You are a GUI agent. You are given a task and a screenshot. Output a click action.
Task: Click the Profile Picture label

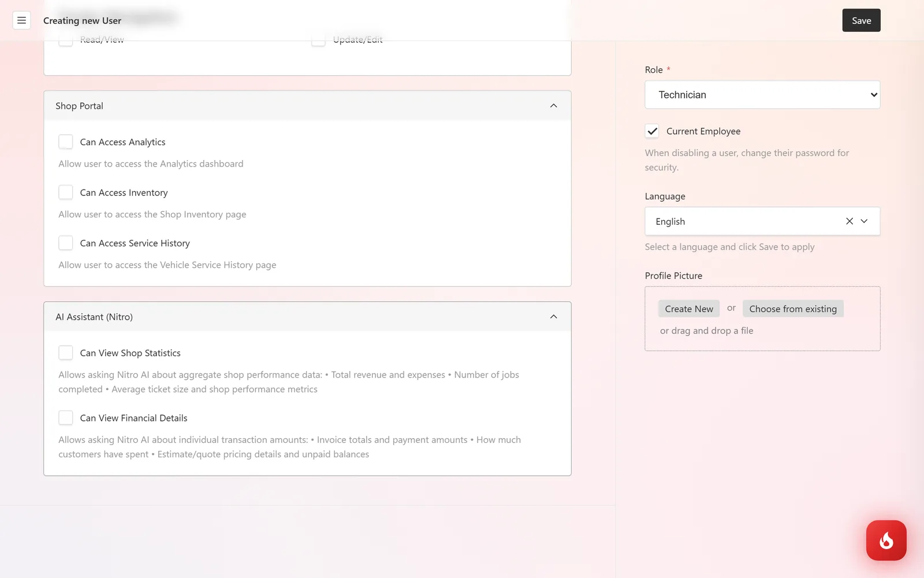pyautogui.click(x=673, y=276)
